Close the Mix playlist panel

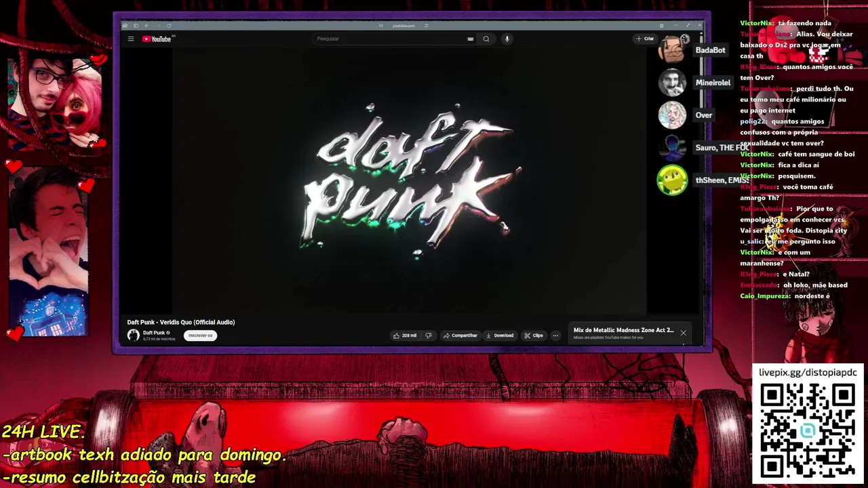coord(683,333)
